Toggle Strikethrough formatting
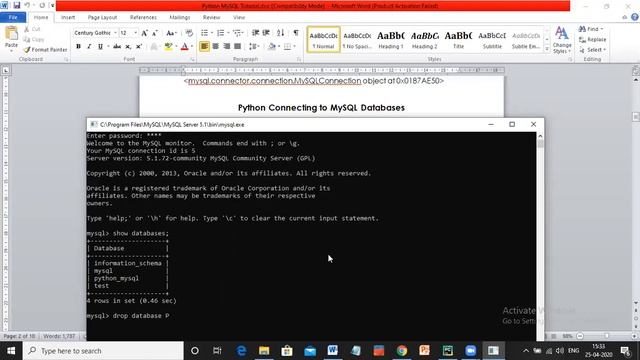Screen dimensions: 640x360 pos(117,47)
